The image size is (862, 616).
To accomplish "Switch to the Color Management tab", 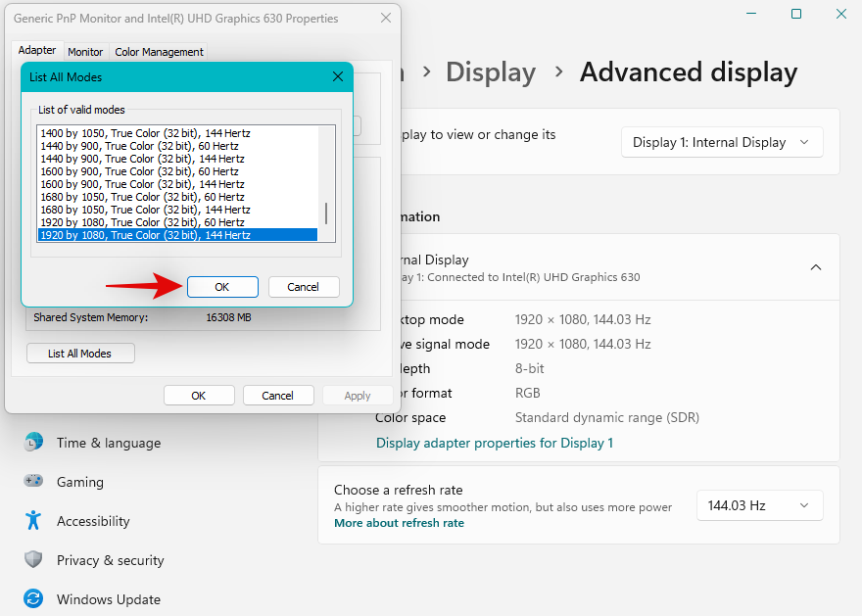I will coord(158,52).
